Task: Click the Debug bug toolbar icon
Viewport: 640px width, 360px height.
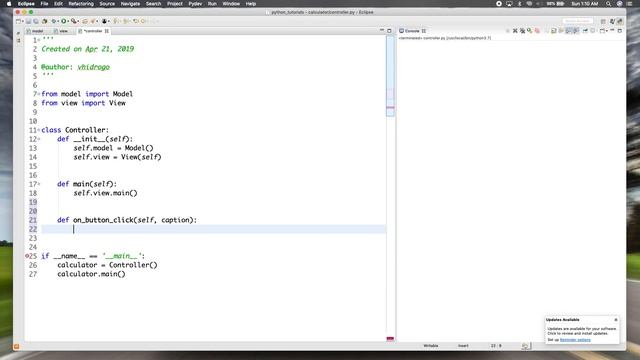Action: pyautogui.click(x=54, y=21)
